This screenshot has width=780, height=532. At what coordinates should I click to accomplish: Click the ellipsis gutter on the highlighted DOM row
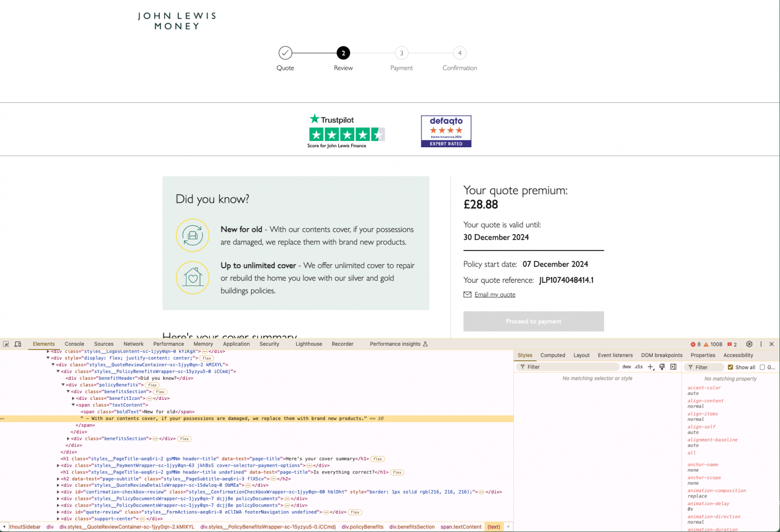click(2, 418)
